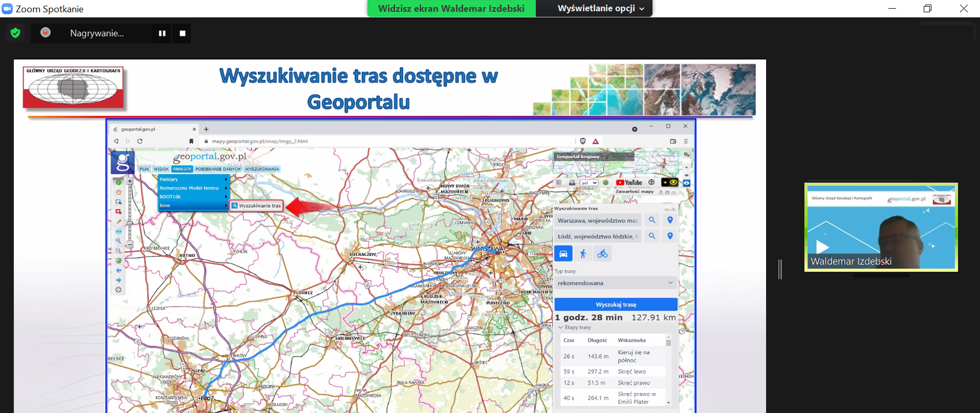
Task: Pause the Zoom recording
Action: (x=162, y=34)
